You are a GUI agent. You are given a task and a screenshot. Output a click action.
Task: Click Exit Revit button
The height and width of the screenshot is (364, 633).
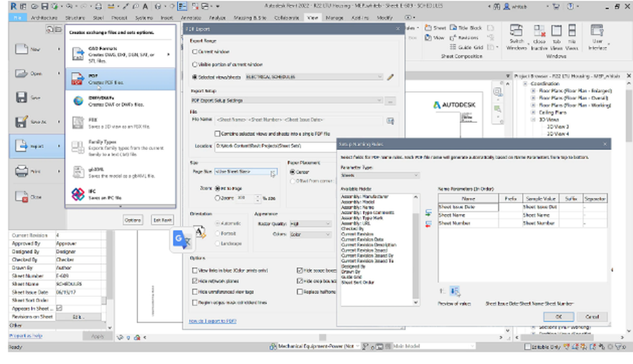(162, 220)
